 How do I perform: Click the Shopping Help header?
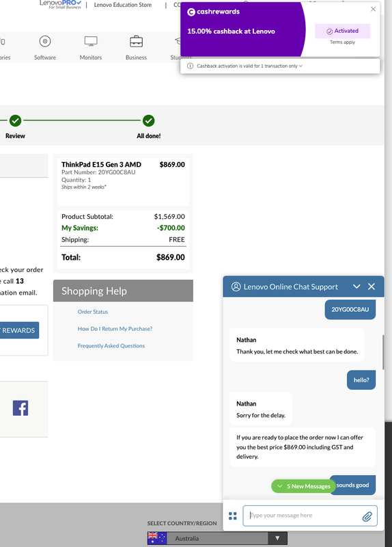click(x=123, y=291)
